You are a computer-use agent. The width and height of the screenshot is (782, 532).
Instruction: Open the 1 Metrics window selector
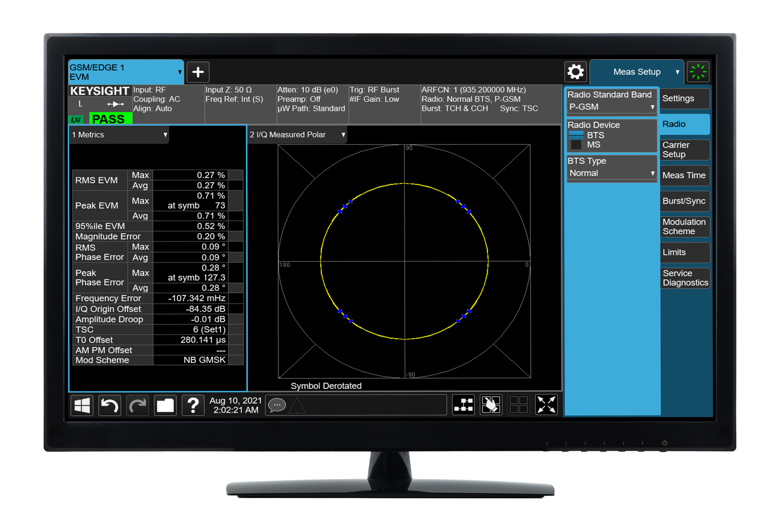pyautogui.click(x=119, y=135)
